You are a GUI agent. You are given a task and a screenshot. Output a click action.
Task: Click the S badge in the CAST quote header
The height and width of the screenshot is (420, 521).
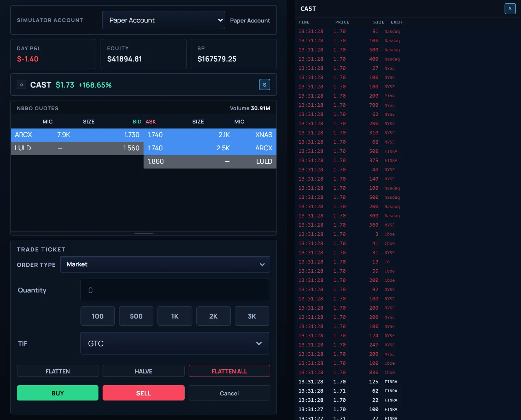[264, 85]
